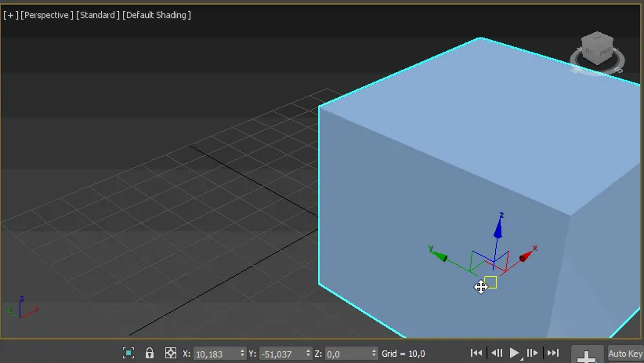Step to the next frame
This screenshot has height=363, width=644.
coord(533,354)
